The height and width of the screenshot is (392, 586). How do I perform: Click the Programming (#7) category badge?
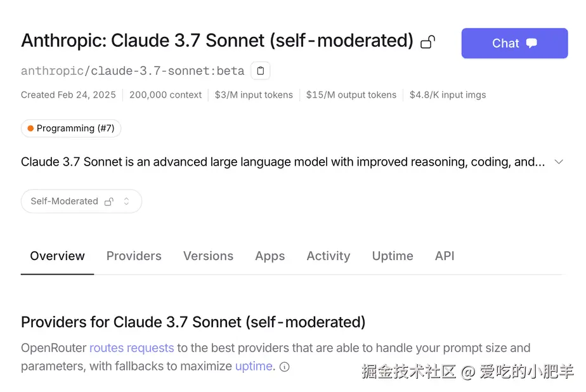click(70, 128)
